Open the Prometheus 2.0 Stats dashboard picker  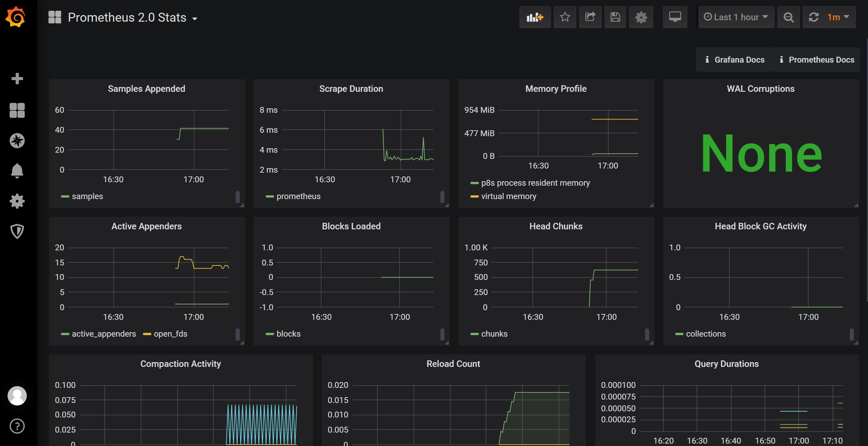click(133, 18)
